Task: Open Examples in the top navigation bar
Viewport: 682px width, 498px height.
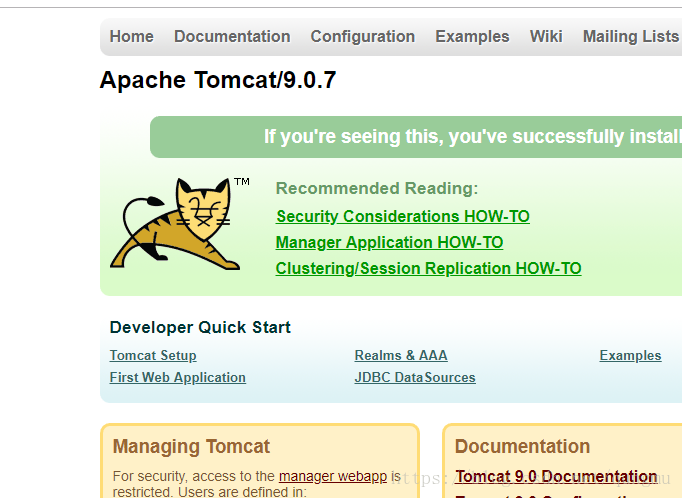Action: pos(472,37)
